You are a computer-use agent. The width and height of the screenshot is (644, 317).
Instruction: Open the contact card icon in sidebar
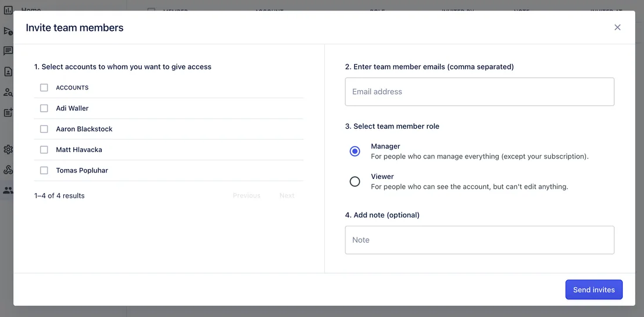(8, 72)
